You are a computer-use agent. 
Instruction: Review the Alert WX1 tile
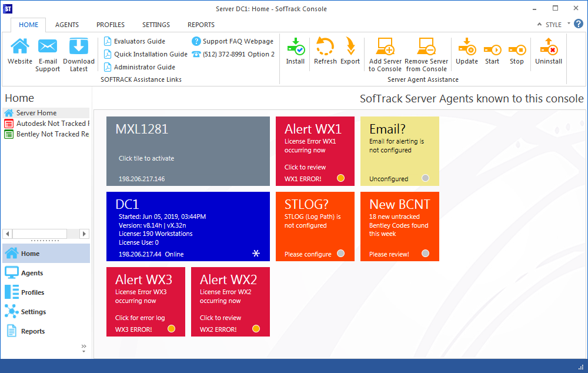pos(315,151)
